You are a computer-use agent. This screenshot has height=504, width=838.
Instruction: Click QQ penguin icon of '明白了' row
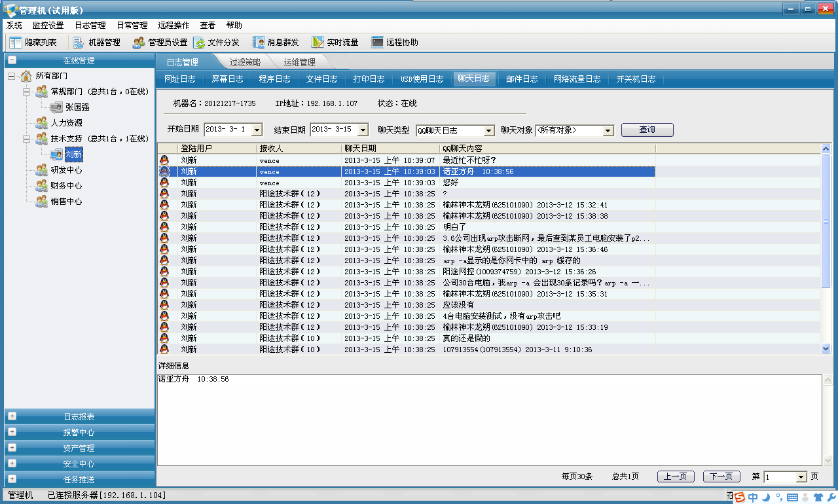[164, 227]
